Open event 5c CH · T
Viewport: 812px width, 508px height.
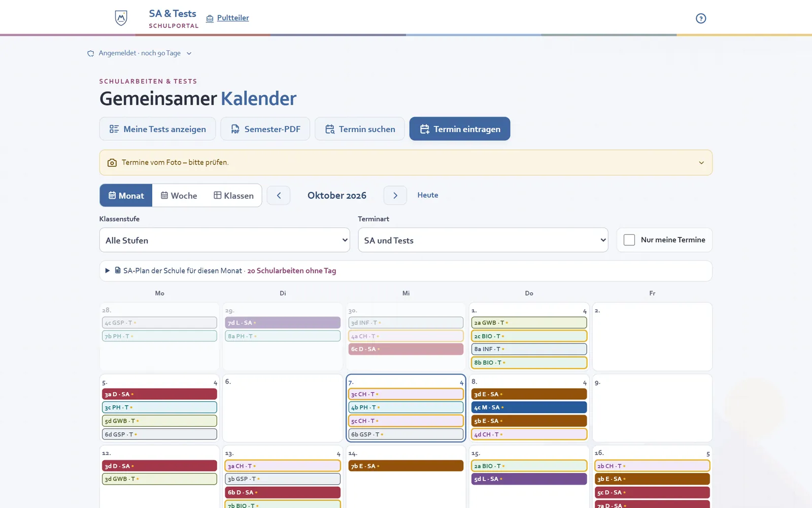point(406,421)
